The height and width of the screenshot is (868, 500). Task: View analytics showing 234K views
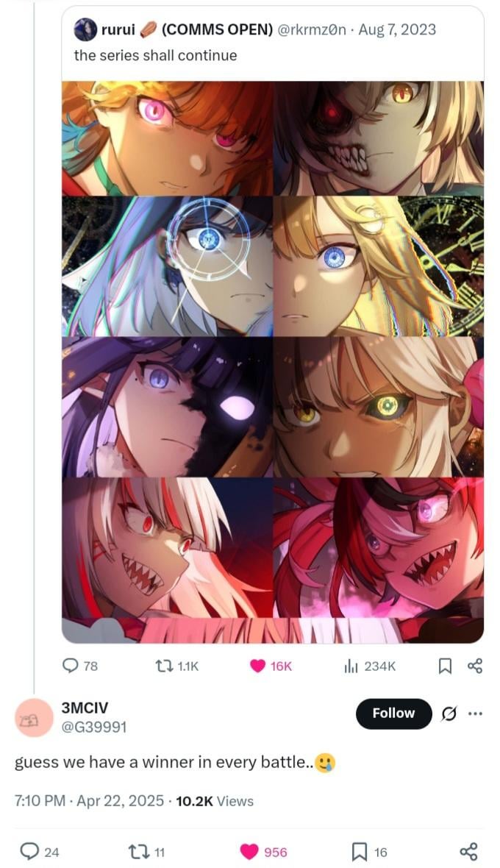[x=369, y=666]
